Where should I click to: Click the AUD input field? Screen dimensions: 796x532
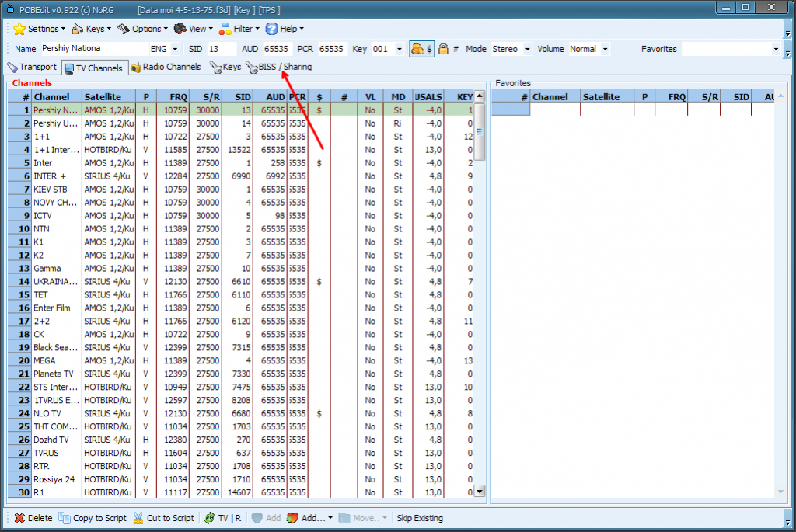point(277,49)
